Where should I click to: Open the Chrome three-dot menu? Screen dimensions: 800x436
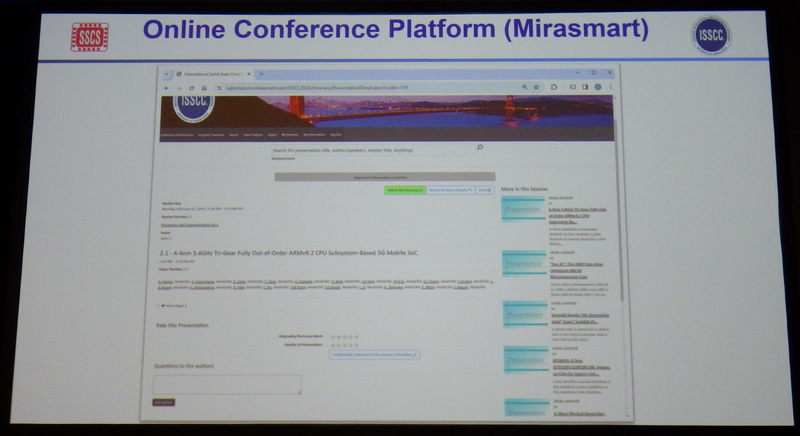pyautogui.click(x=610, y=87)
